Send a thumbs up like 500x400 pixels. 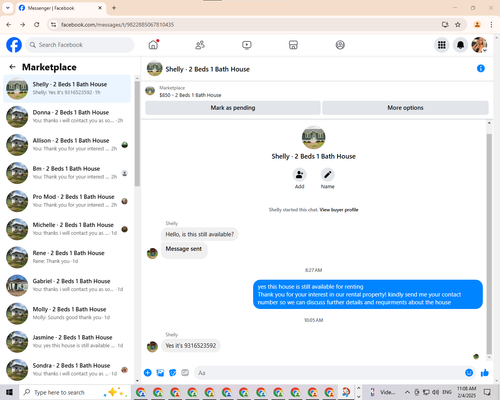pos(485,373)
